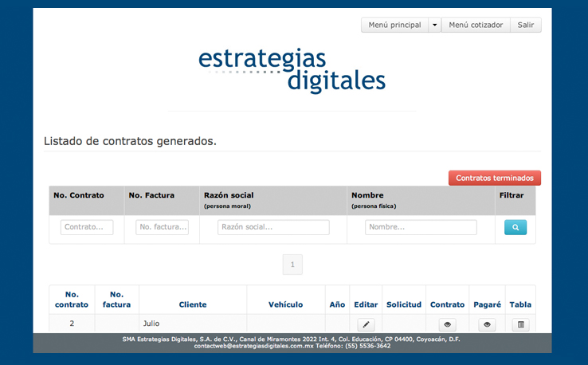Viewport: 588px width, 365px height.
Task: View Contrato document for Julio's row
Action: [448, 324]
